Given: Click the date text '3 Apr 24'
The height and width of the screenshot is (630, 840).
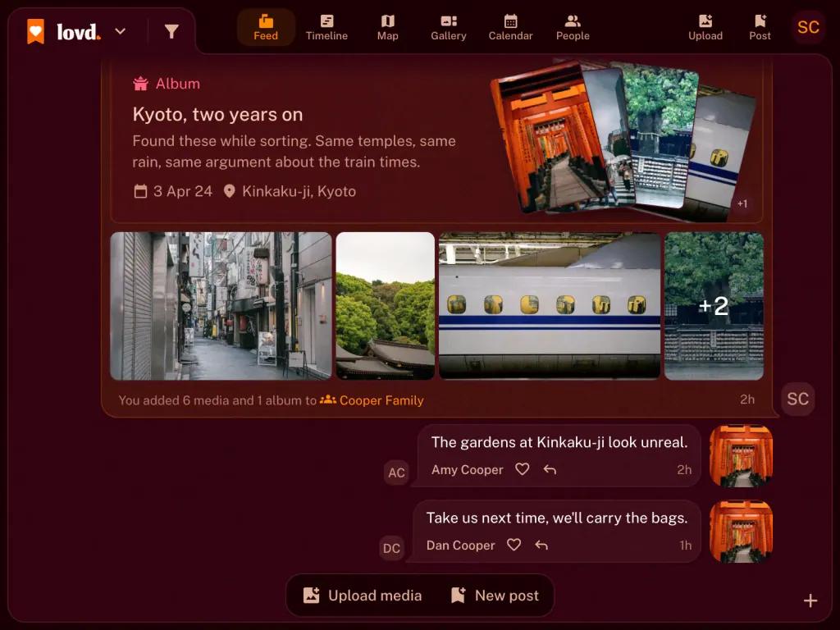Looking at the screenshot, I should (x=183, y=191).
